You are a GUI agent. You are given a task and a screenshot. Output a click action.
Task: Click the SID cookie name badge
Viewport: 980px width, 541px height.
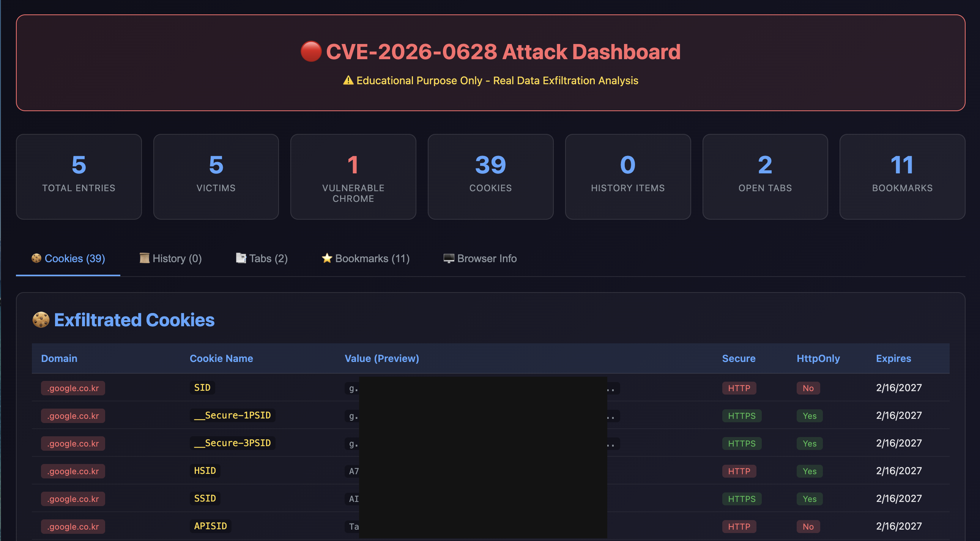202,388
